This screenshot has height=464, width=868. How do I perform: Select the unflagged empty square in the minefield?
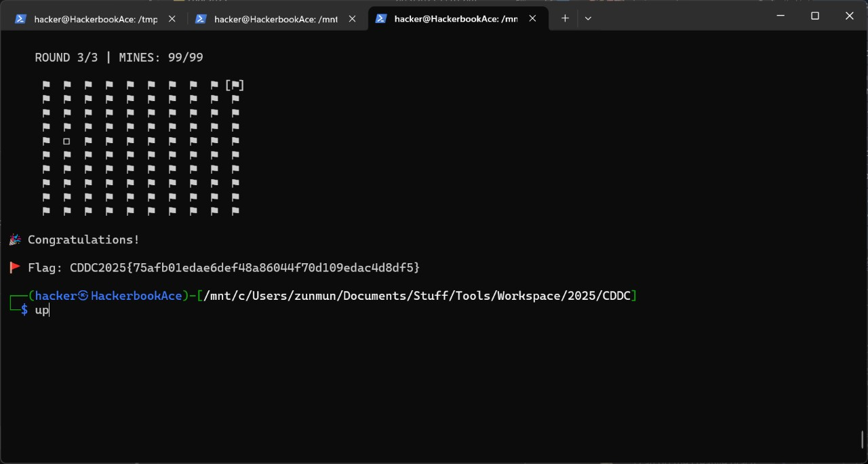66,142
